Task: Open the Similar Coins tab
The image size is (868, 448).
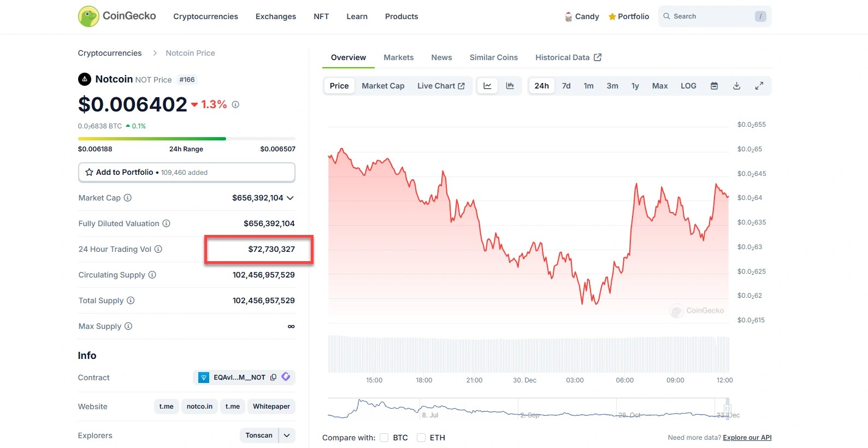Action: pos(493,57)
